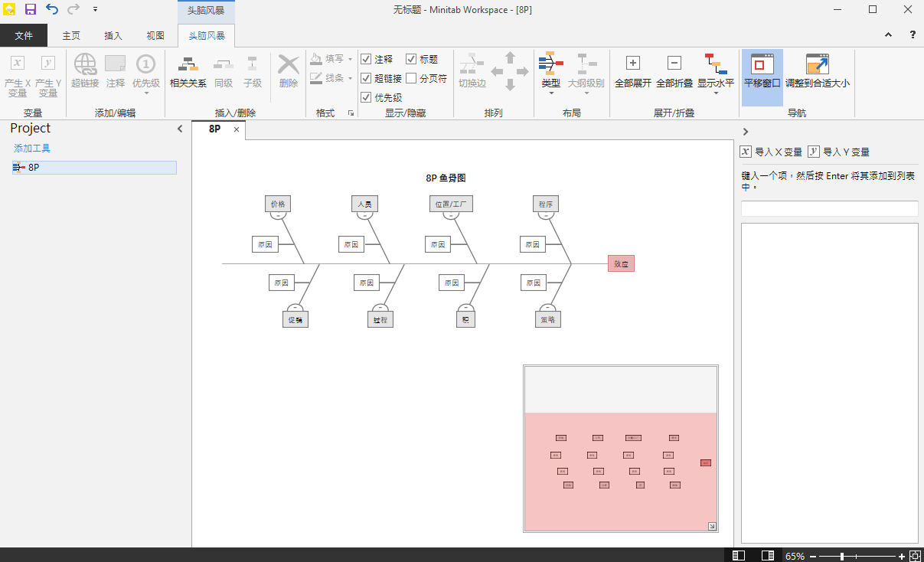Uncheck the 注释 checkbox in 显示/隐藏
The height and width of the screenshot is (562, 924).
pyautogui.click(x=366, y=59)
